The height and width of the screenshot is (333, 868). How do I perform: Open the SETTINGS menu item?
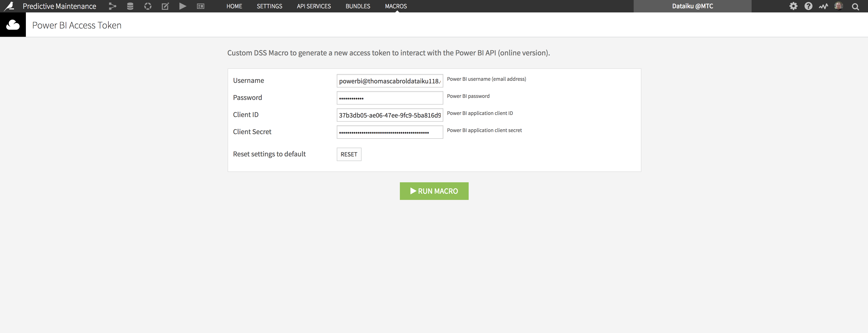tap(269, 6)
